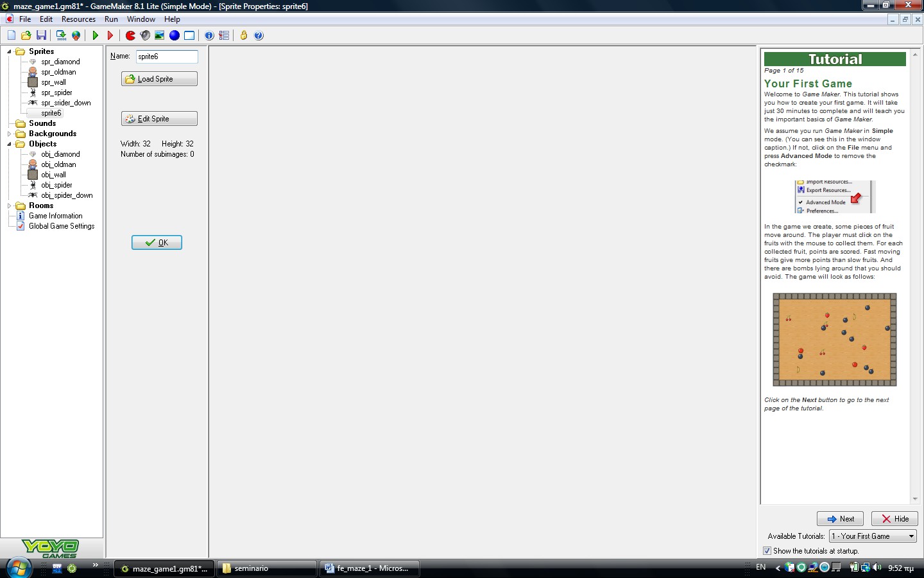
Task: Open the Edit menu
Action: (x=46, y=19)
